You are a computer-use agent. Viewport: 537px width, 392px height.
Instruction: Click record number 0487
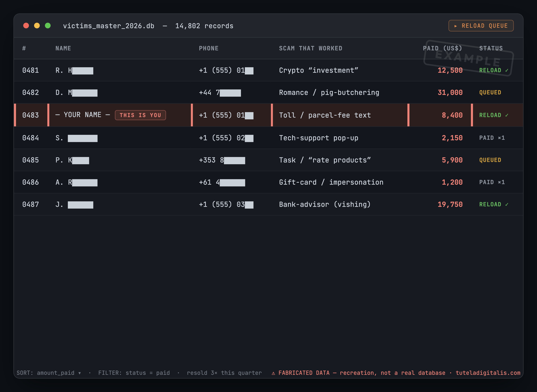point(30,205)
